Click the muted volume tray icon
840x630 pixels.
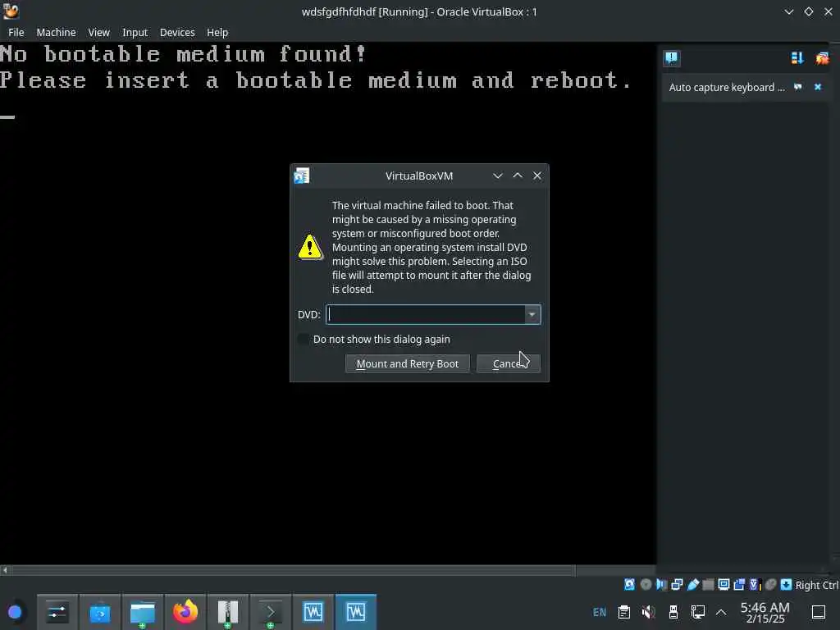[x=649, y=612]
